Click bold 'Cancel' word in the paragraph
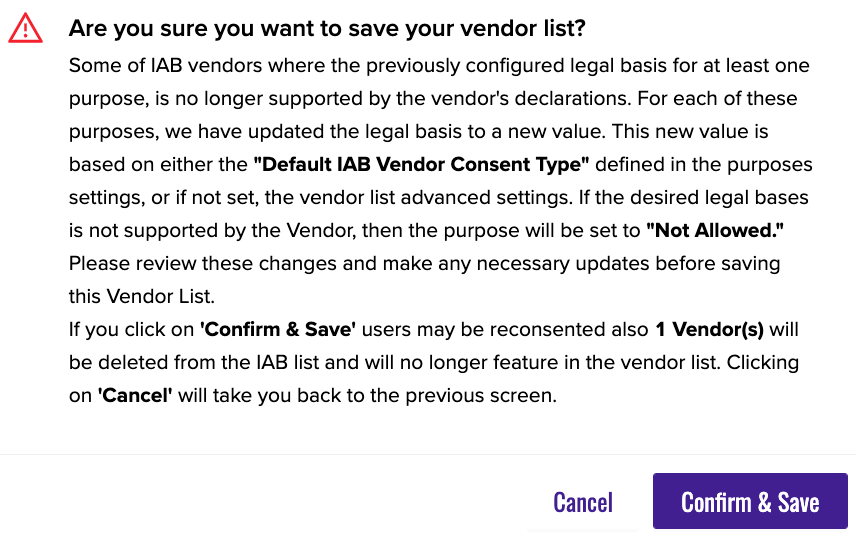 [135, 395]
